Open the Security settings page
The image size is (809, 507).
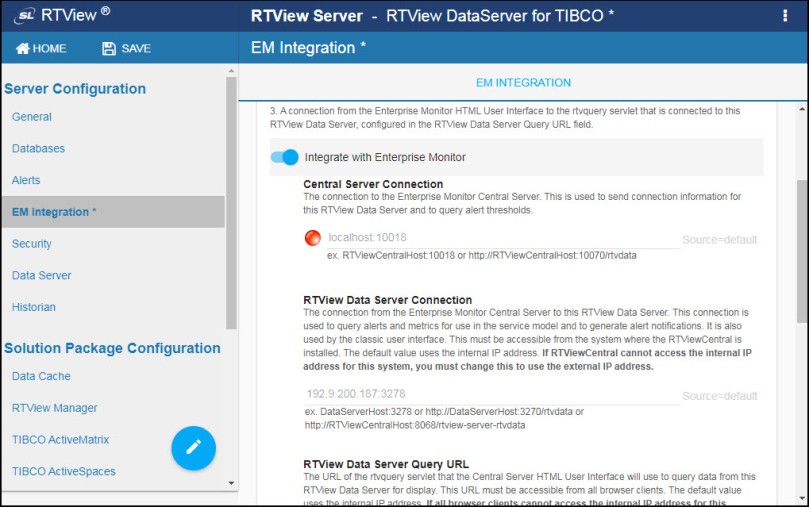tap(32, 244)
